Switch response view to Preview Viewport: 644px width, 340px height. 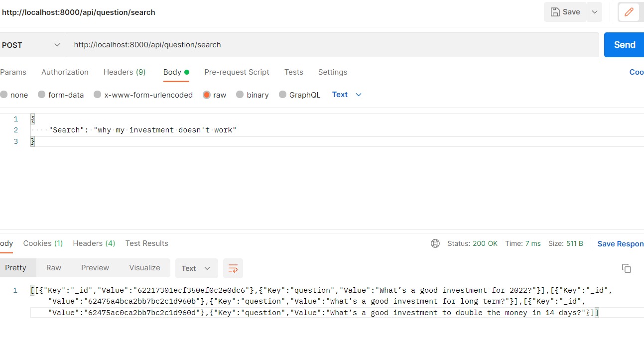(x=95, y=268)
